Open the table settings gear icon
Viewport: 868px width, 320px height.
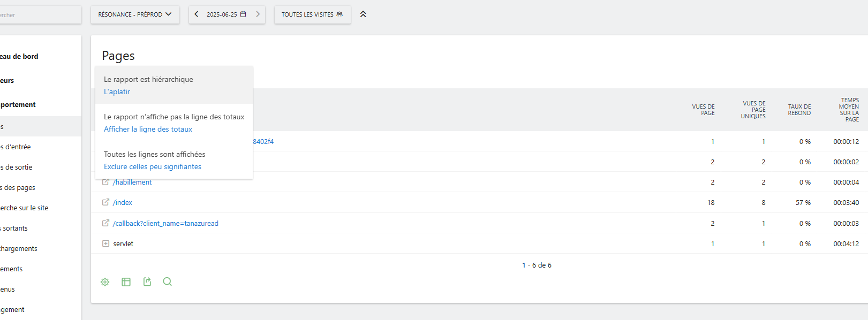[x=105, y=282]
